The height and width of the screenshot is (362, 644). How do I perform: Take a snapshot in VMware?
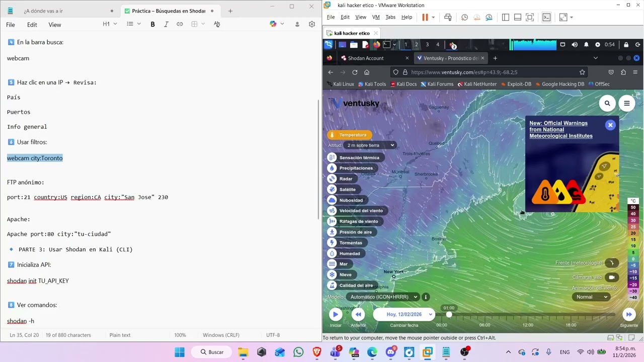[x=464, y=17]
